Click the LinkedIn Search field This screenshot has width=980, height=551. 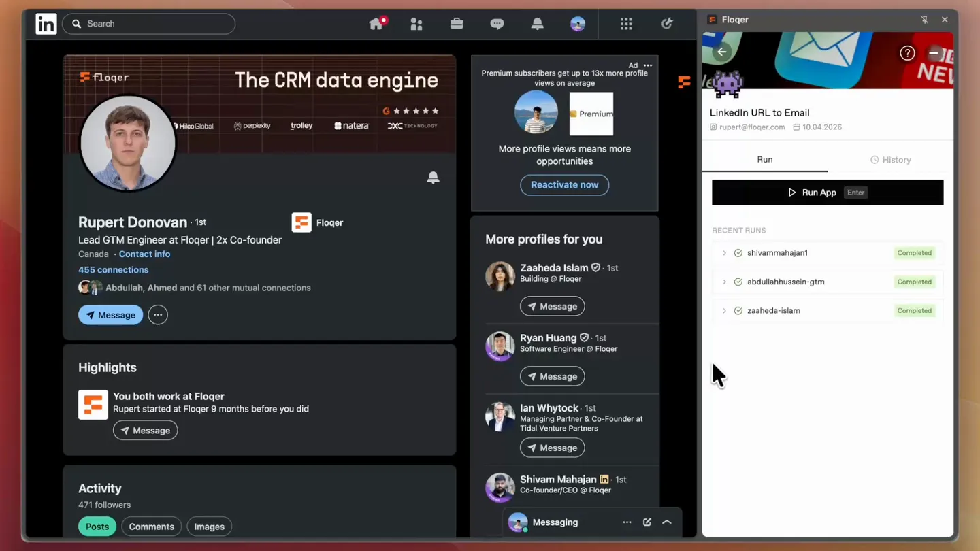pyautogui.click(x=149, y=24)
